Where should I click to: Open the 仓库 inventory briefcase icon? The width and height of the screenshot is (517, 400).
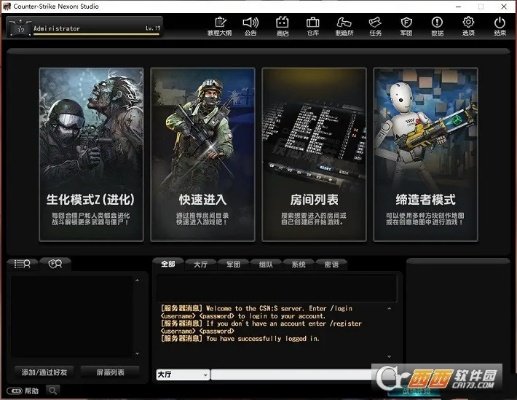pos(313,26)
